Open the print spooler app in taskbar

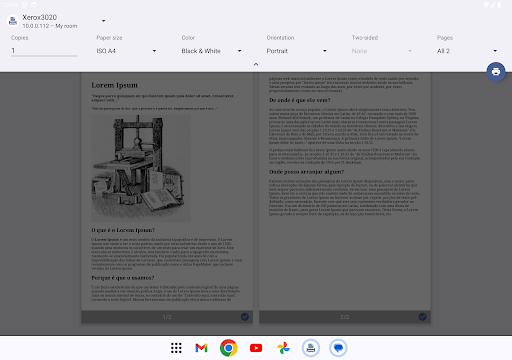click(x=311, y=348)
